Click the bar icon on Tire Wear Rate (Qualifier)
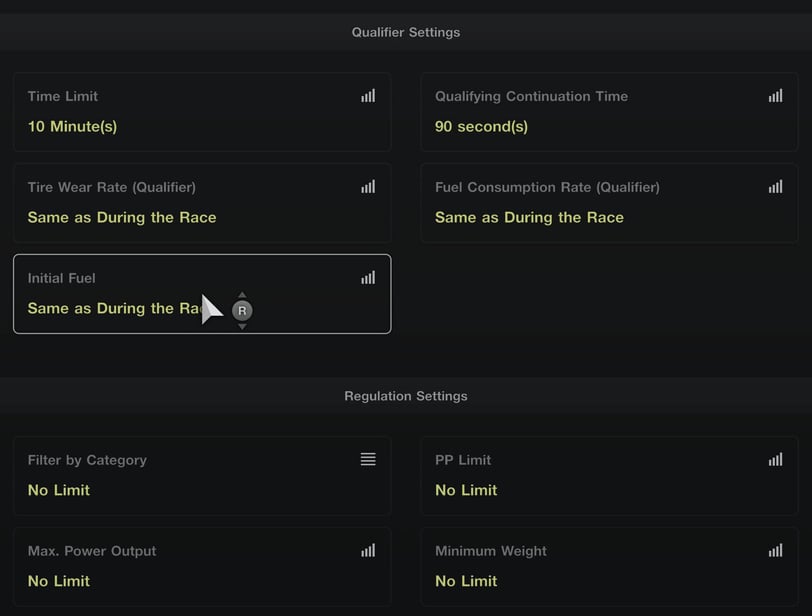 (368, 187)
